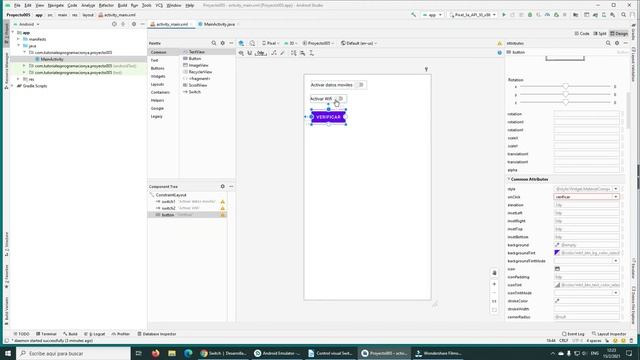
Task: Open the Tools menu
Action: click(x=147, y=5)
